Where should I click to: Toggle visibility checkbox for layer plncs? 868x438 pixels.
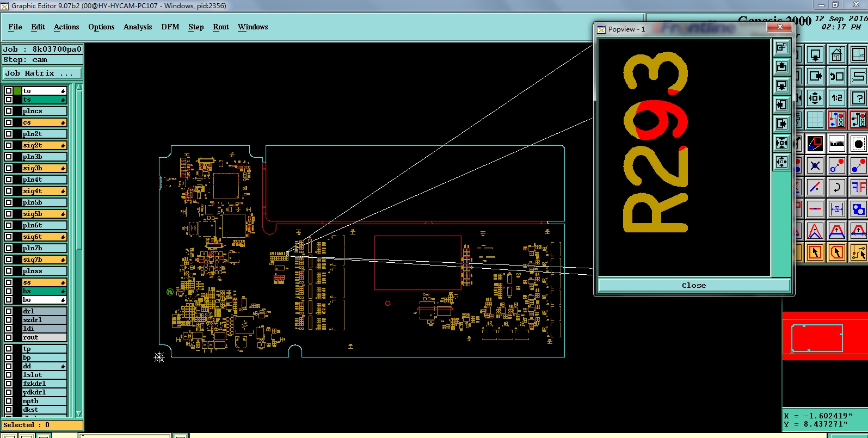point(9,111)
